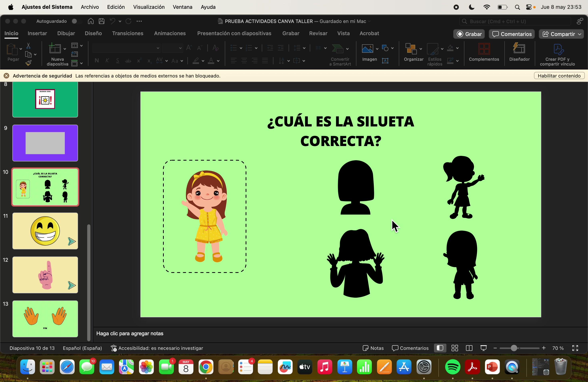
Task: Expand the Compartir dropdown
Action: (580, 34)
